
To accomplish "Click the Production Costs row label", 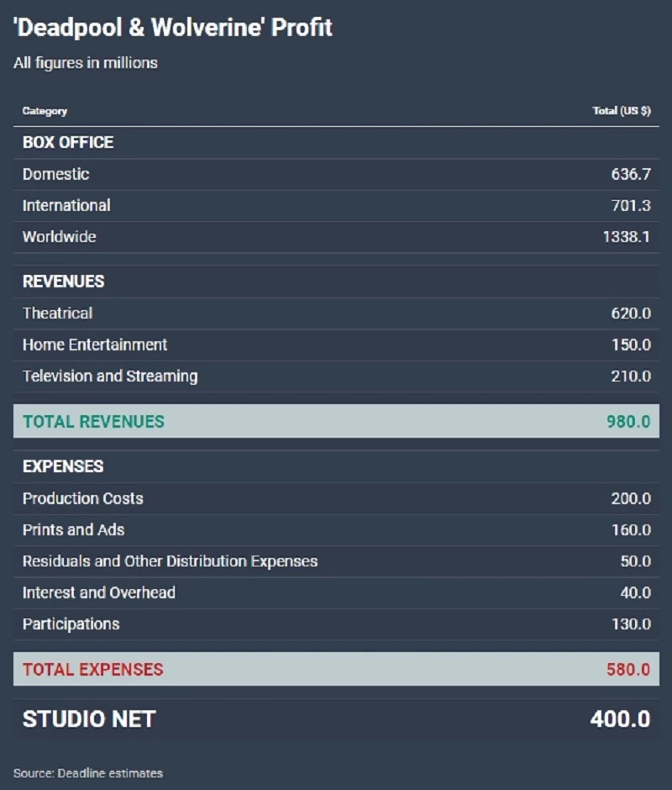I will 83,498.
